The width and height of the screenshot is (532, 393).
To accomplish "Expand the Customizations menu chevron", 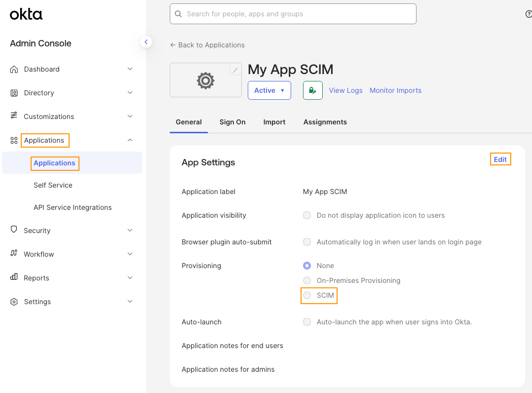I will point(130,117).
